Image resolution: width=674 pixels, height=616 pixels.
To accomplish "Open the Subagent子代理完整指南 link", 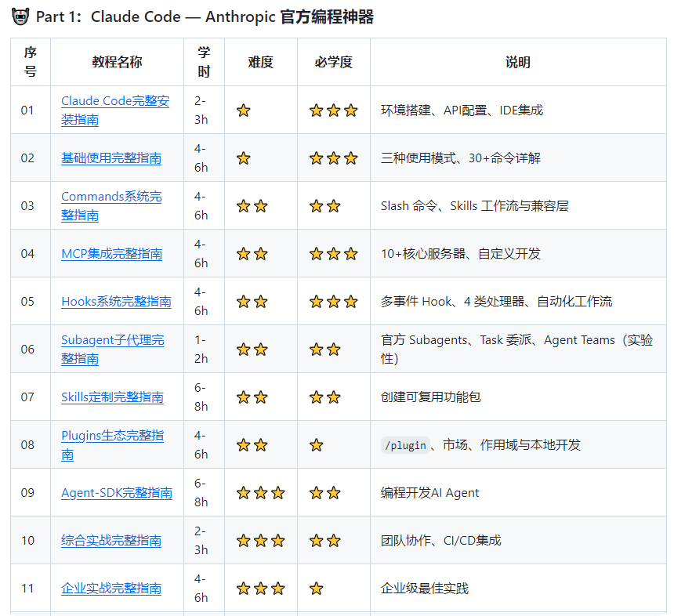I will (112, 349).
